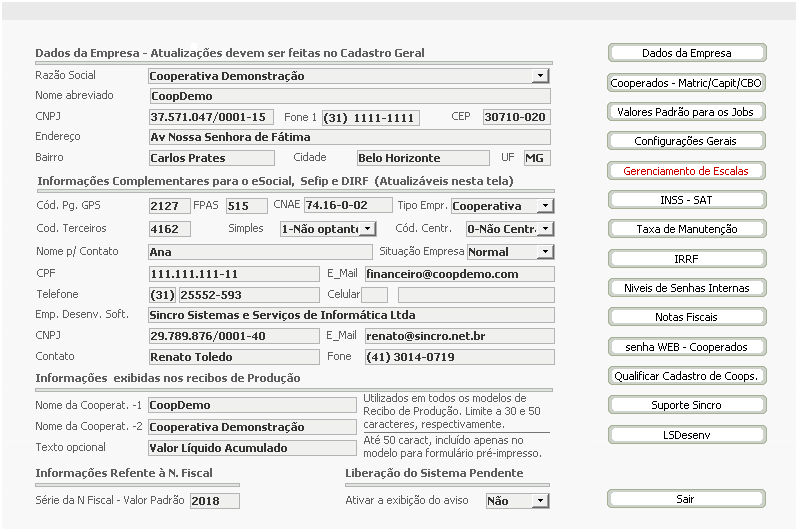
Task: Click the Bairro field
Action: [x=212, y=158]
